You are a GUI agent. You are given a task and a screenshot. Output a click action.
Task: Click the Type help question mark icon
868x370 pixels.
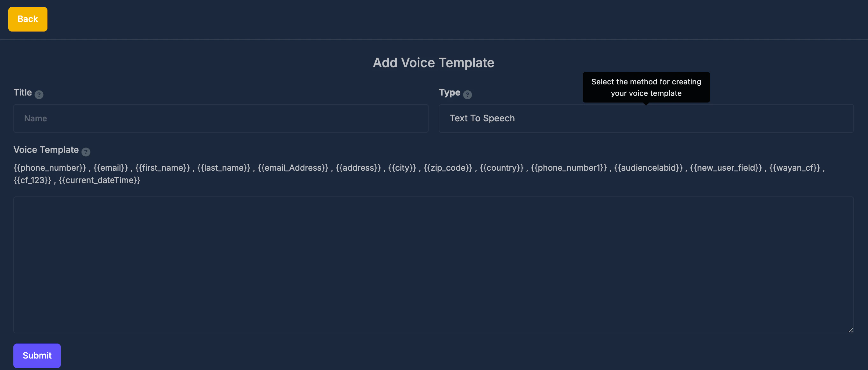point(468,95)
